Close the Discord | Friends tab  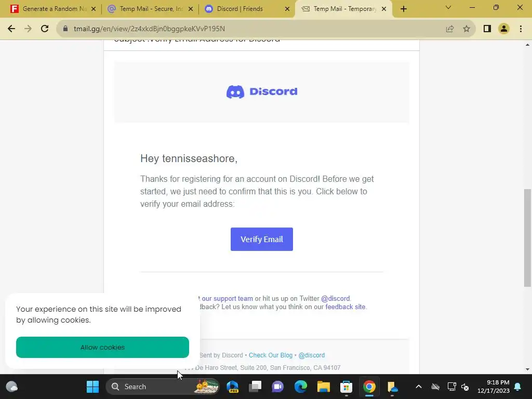coord(287,9)
